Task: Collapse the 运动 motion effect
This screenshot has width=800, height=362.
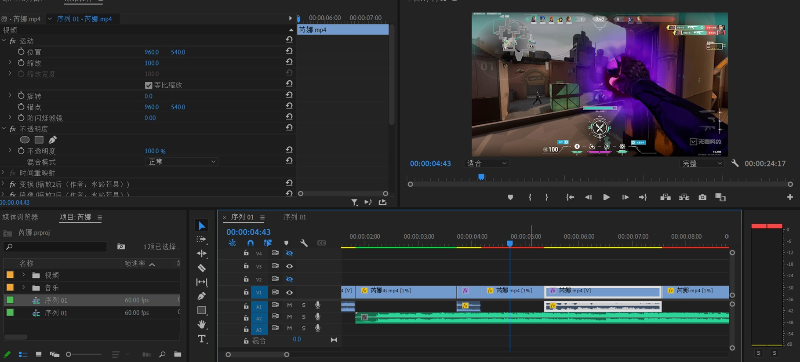Action: 4,41
